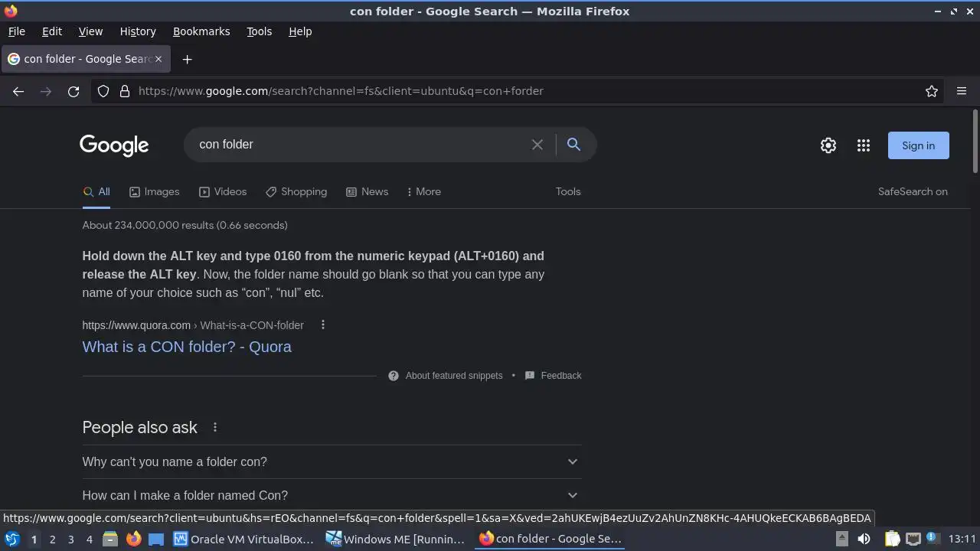Open the volume control in tray
This screenshot has height=551, width=980.
pos(864,539)
